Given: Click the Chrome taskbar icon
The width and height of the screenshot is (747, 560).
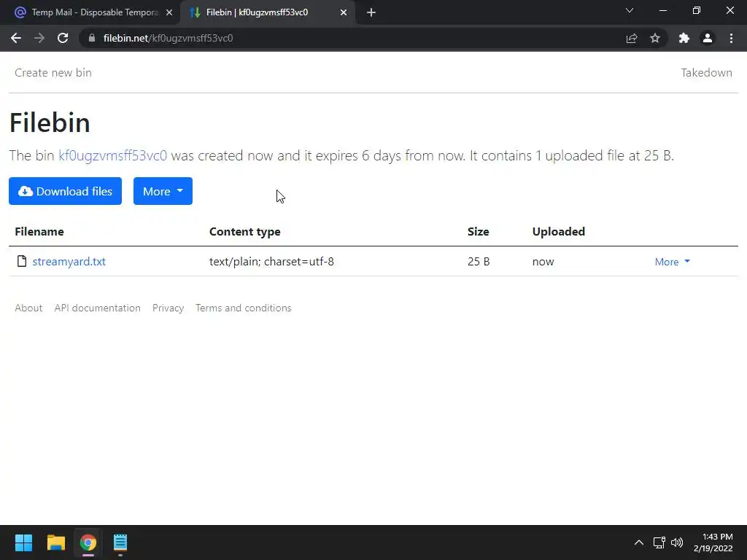Looking at the screenshot, I should tap(88, 542).
